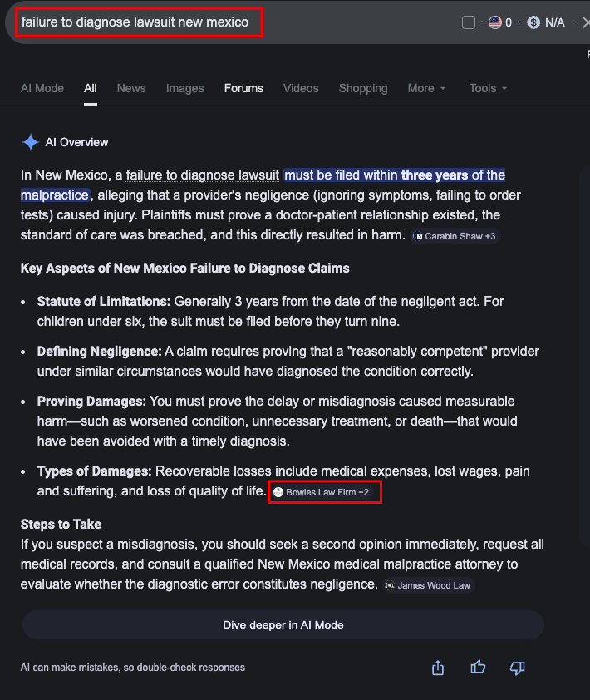Click the dollar sign icon in search bar
The image size is (590, 700).
[x=533, y=22]
